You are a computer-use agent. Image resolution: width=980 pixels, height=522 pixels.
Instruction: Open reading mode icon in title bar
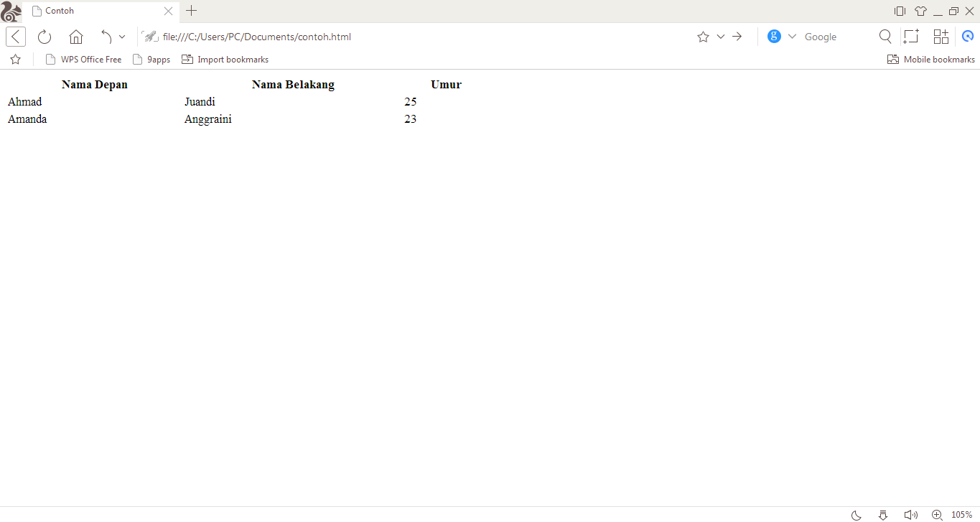(900, 11)
